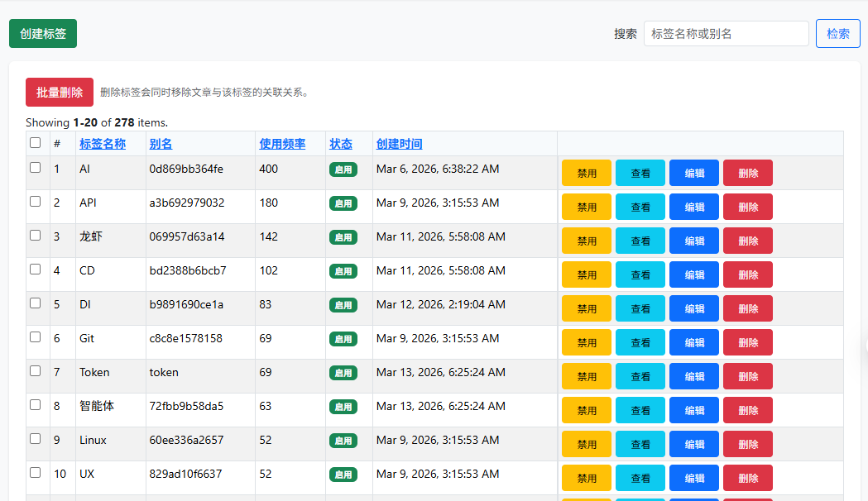The width and height of the screenshot is (868, 501).
Task: Sort by 创建时间 column header
Action: point(399,144)
